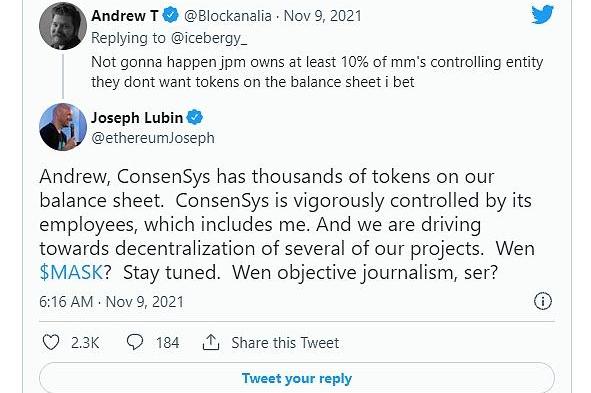The width and height of the screenshot is (591, 393).
Task: Click the 184 replies count
Action: tap(167, 343)
